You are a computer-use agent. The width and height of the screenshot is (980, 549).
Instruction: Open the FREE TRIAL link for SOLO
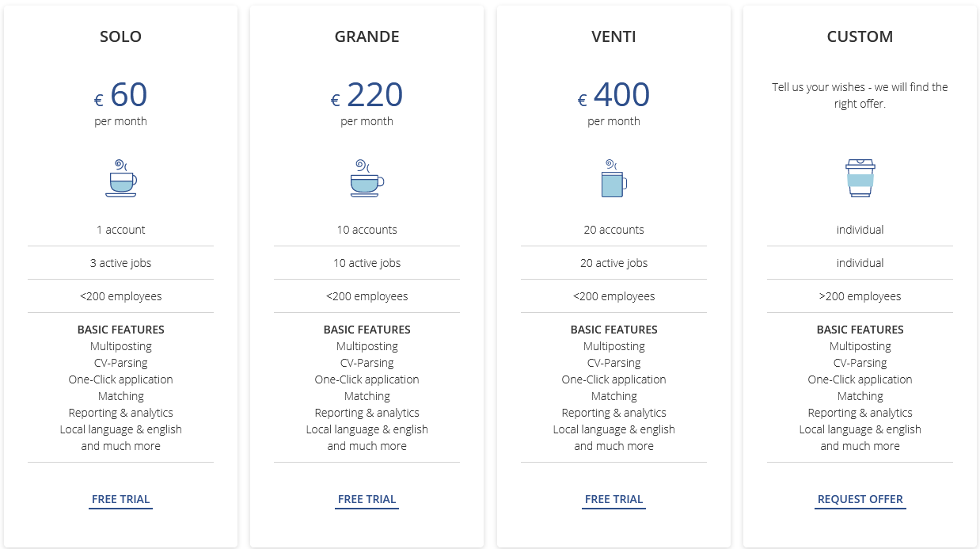(120, 499)
